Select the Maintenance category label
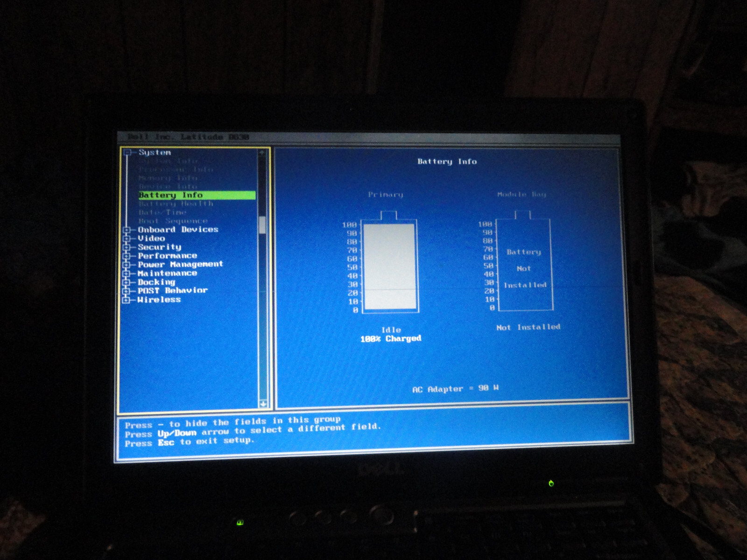This screenshot has height=560, width=747. point(167,273)
